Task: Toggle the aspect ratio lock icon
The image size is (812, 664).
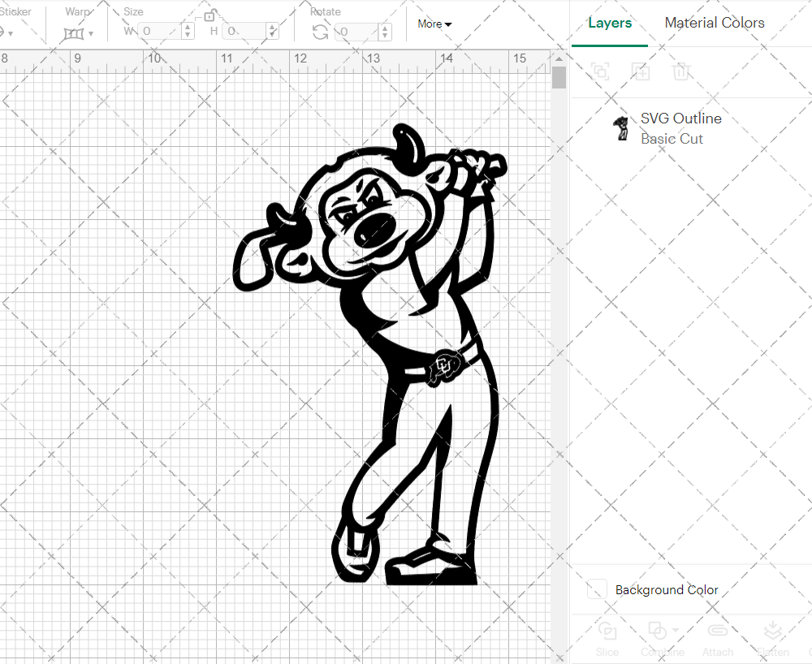Action: pyautogui.click(x=209, y=16)
